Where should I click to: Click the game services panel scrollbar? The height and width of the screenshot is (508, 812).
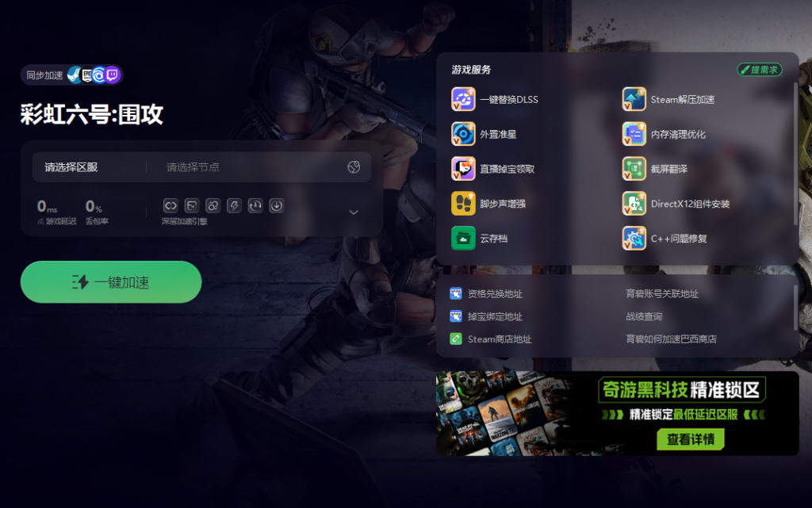pos(795,154)
